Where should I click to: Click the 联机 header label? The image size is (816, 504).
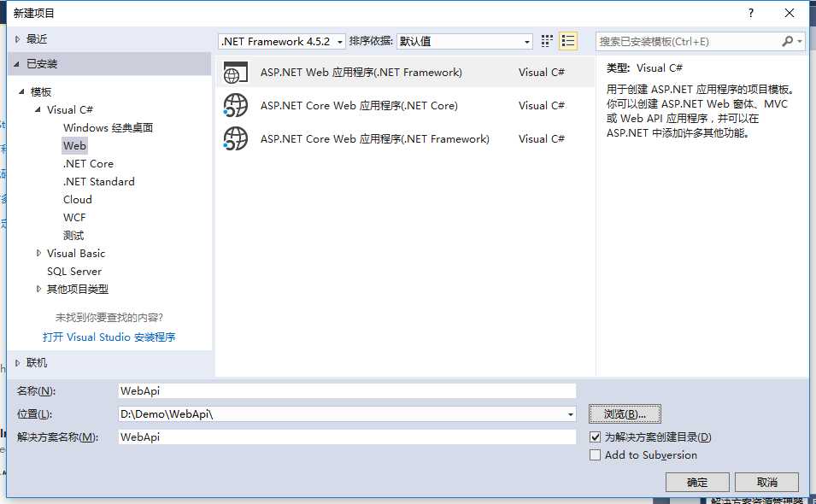(x=37, y=363)
